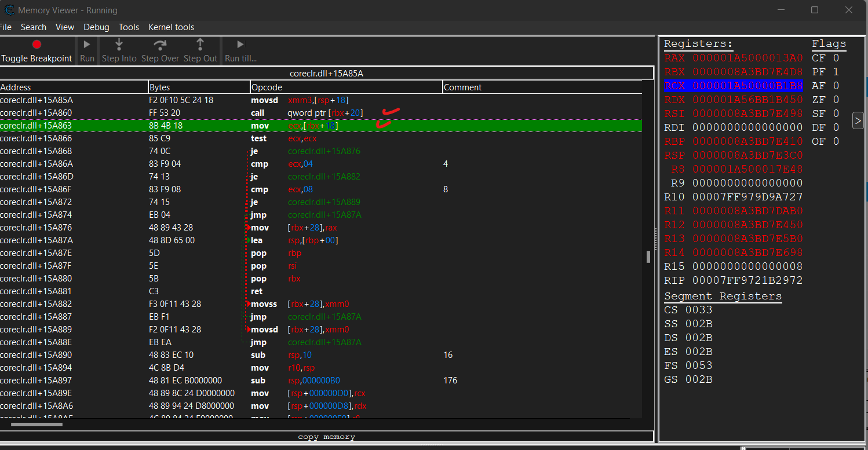Select the CS 0033 segment register
868x450 pixels.
point(688,310)
